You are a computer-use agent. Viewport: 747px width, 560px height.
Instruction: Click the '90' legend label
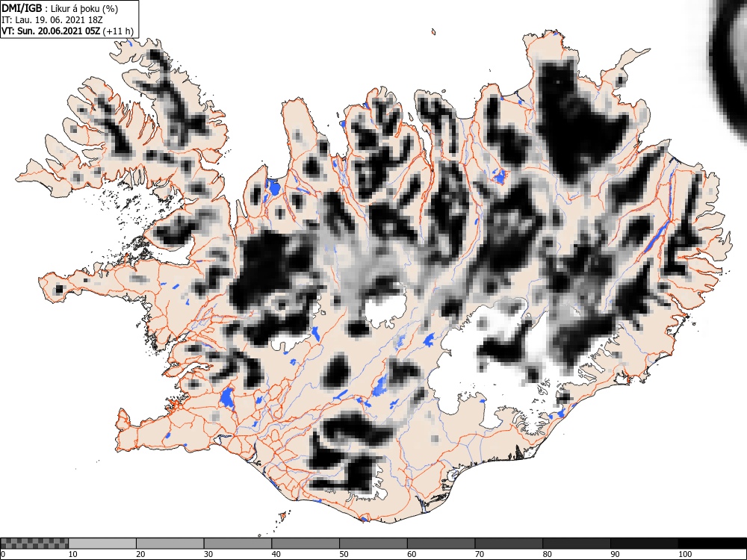click(x=615, y=554)
